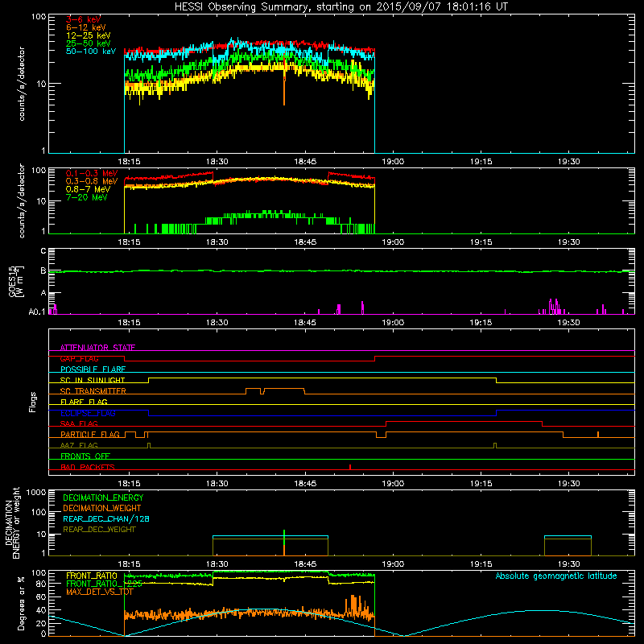The image size is (644, 644).
Task: Select the ATTENUATOR_STATE flag label
Action: (97, 348)
